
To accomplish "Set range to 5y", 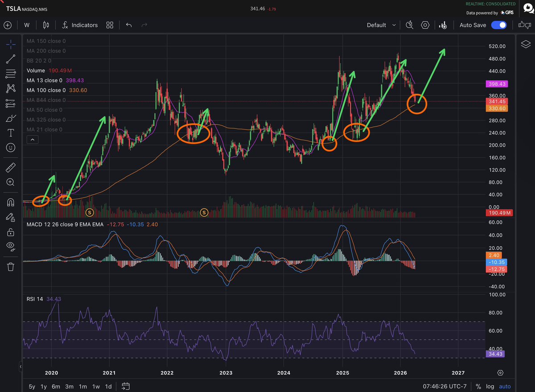I will pyautogui.click(x=32, y=386).
